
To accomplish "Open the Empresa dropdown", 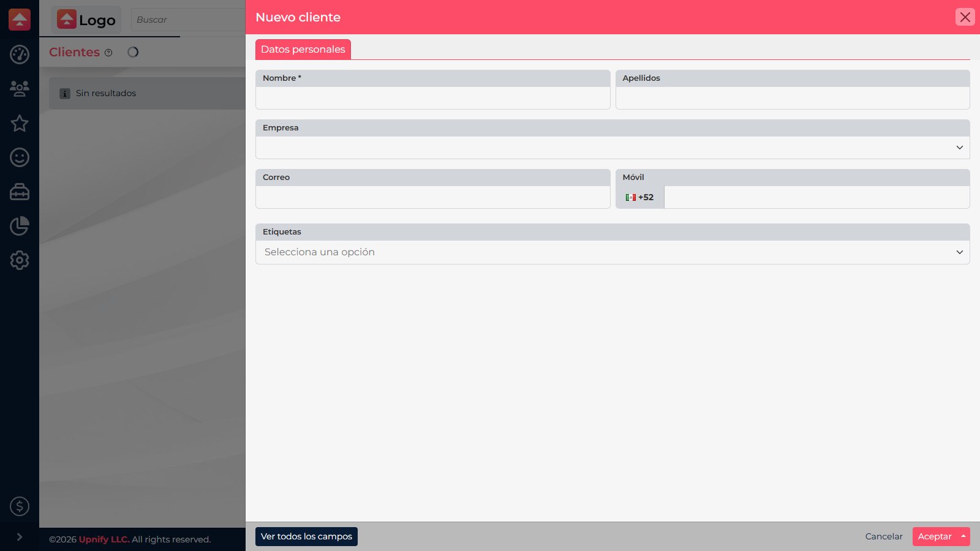I will [x=612, y=148].
